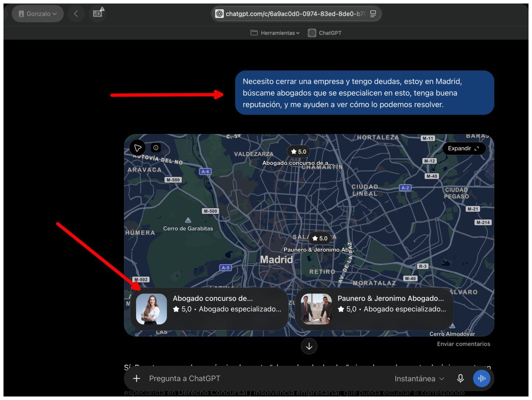Select the 5.0 pin above Paunero & Jeronimo
The height and width of the screenshot is (400, 532).
[x=320, y=238]
